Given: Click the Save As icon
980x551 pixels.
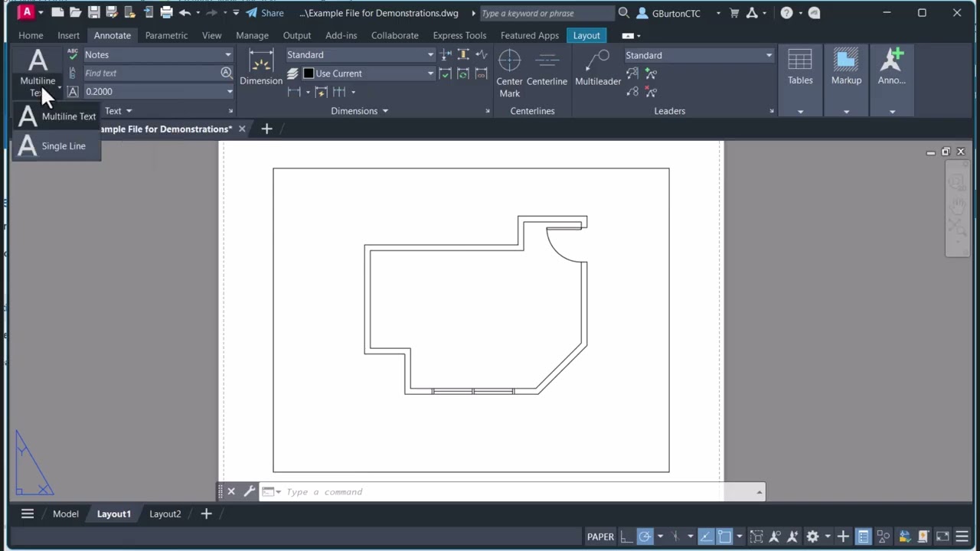Looking at the screenshot, I should (112, 13).
